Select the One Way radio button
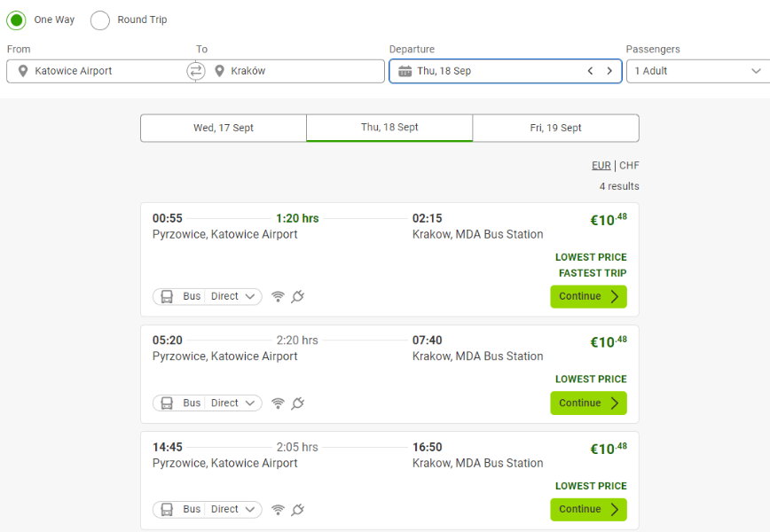 click(16, 20)
